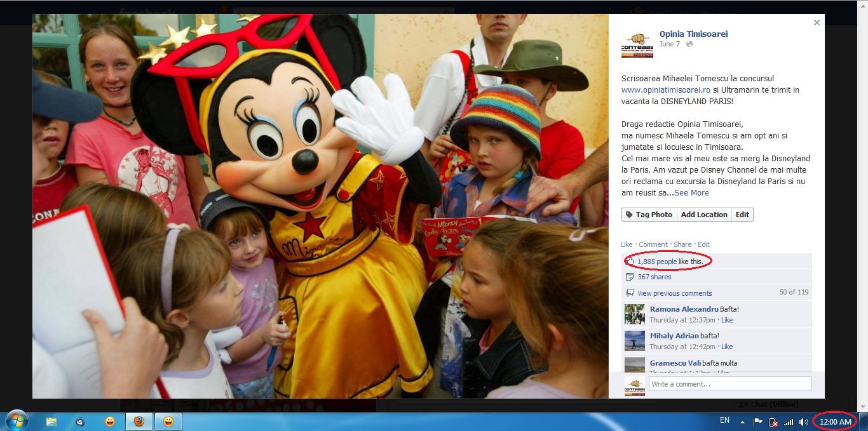Click the Firefox taskbar button

pyautogui.click(x=139, y=421)
